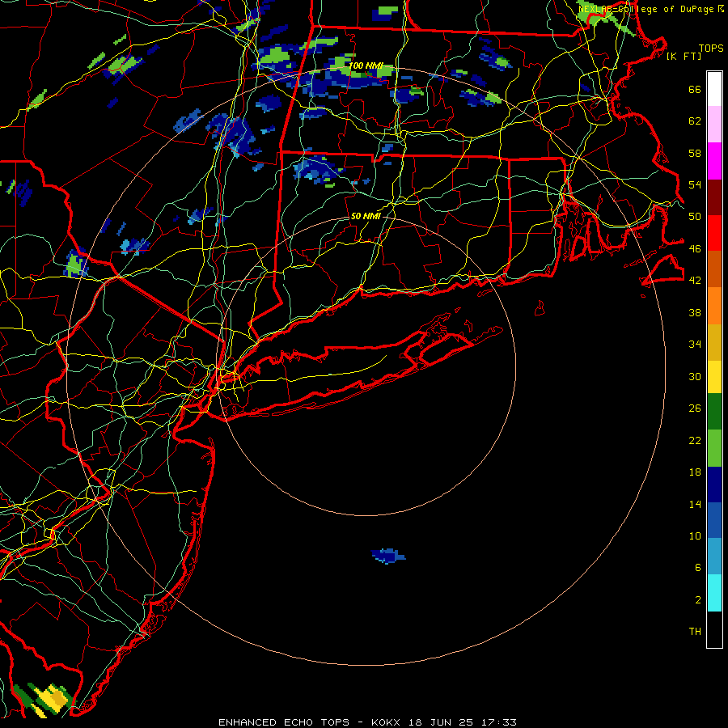Click the 10 legend value
The image size is (728, 728).
(695, 535)
